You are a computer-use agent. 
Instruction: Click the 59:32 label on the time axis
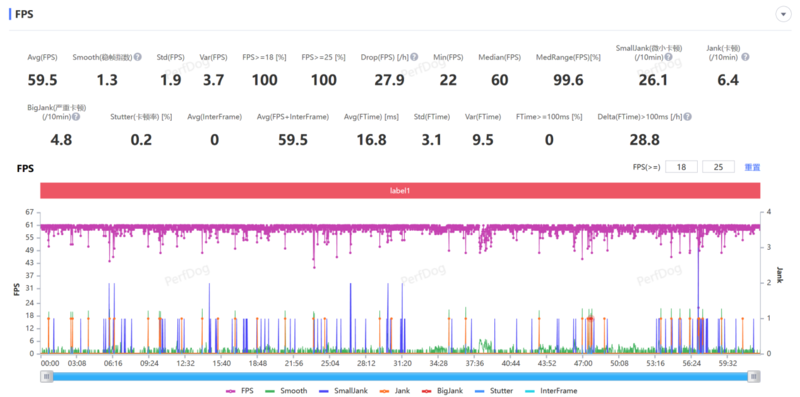pyautogui.click(x=727, y=363)
